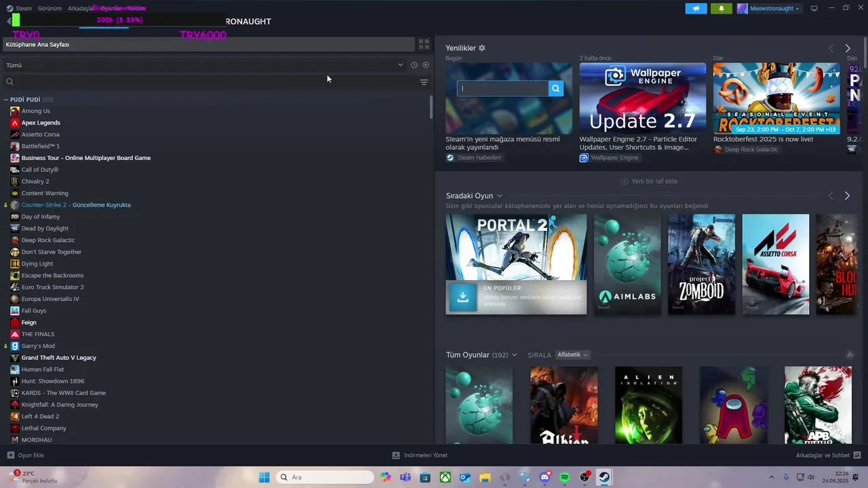This screenshot has height=488, width=868.
Task: Open Microsoft Teams from the taskbar
Action: tap(406, 477)
